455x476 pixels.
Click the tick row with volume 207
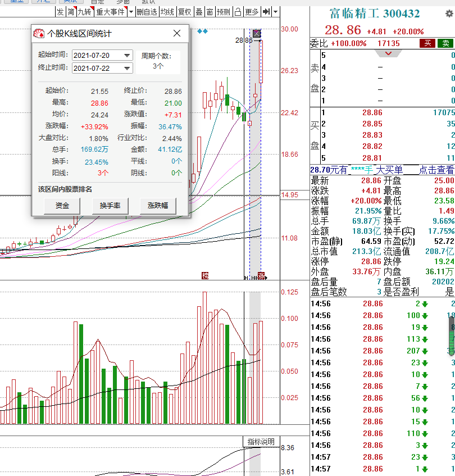coord(382,351)
